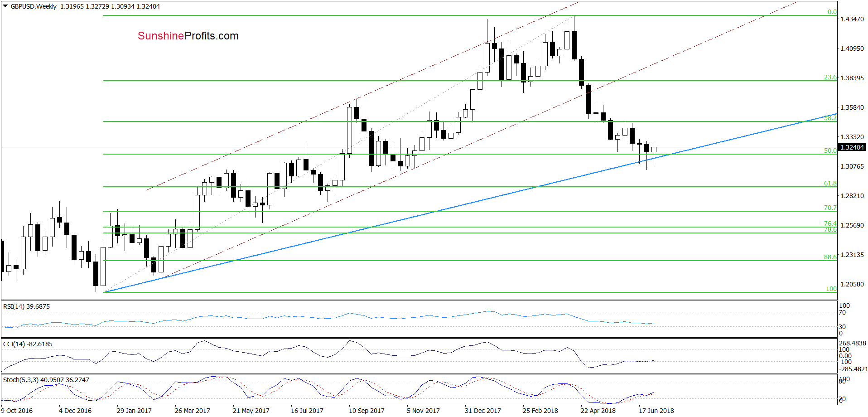Click the CCI scale value 268.4838
This screenshot has height=417, width=868.
pos(853,343)
